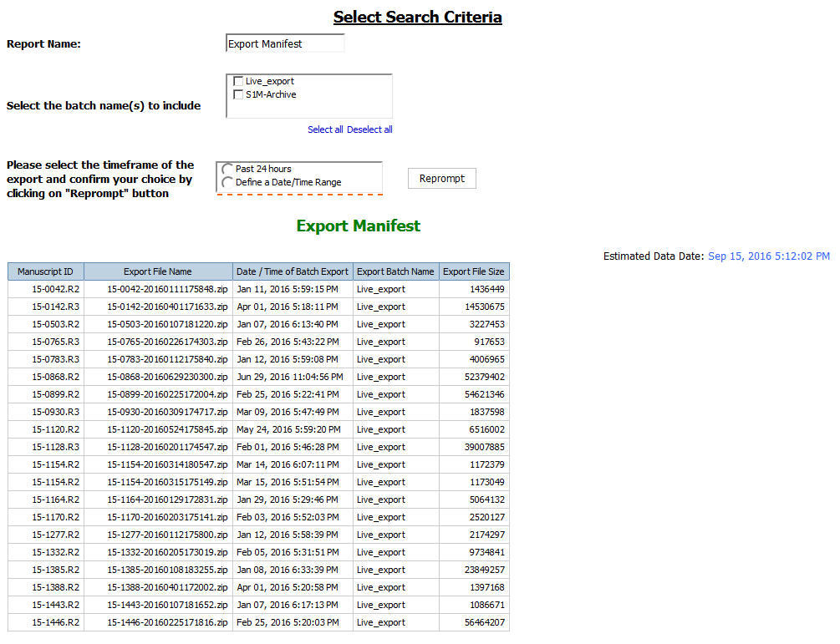The width and height of the screenshot is (840, 644).
Task: Click file 15-0765-20160226174303.zip
Action: tap(167, 342)
